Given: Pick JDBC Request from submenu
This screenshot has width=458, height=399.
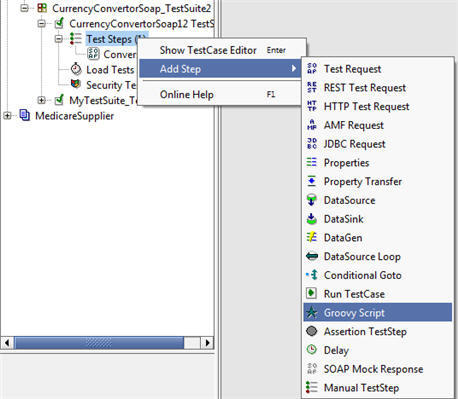Looking at the screenshot, I should point(378,144).
